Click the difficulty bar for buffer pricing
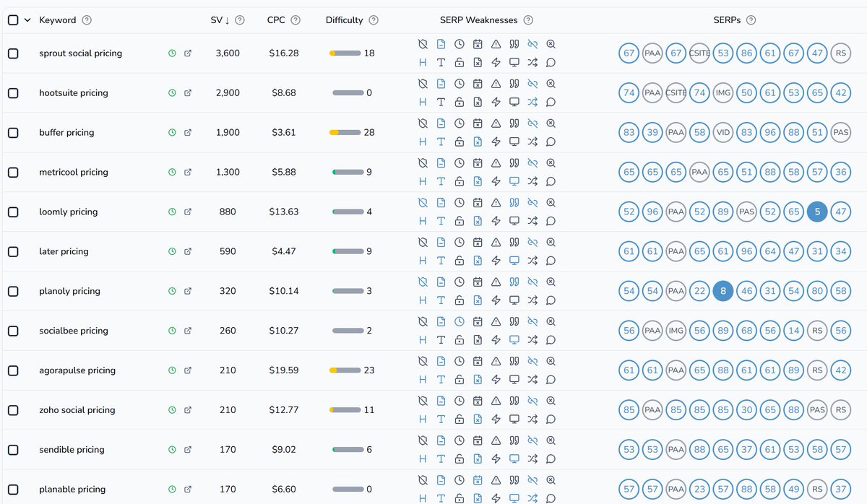The image size is (867, 504). point(345,133)
